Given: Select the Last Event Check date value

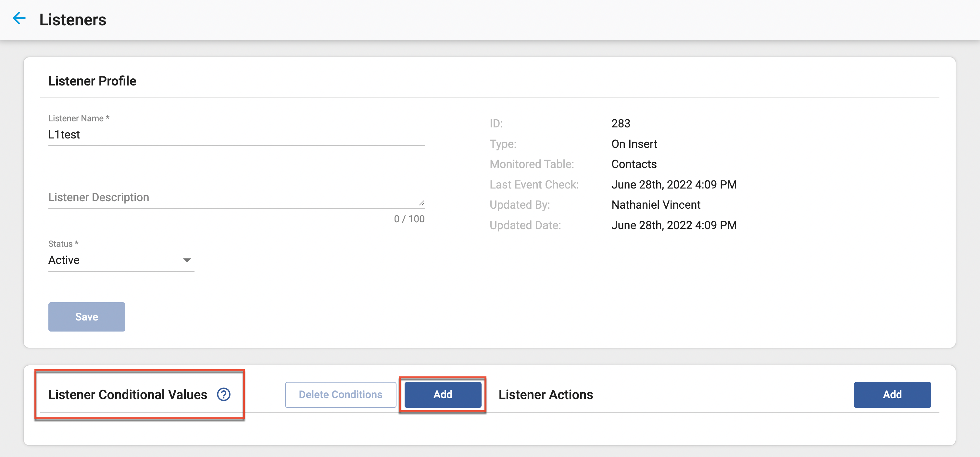Looking at the screenshot, I should coord(674,185).
